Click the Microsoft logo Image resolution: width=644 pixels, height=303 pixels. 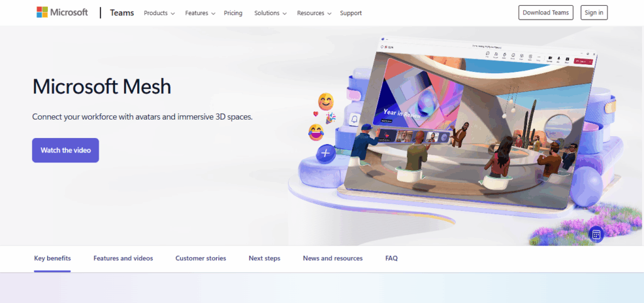tap(62, 13)
